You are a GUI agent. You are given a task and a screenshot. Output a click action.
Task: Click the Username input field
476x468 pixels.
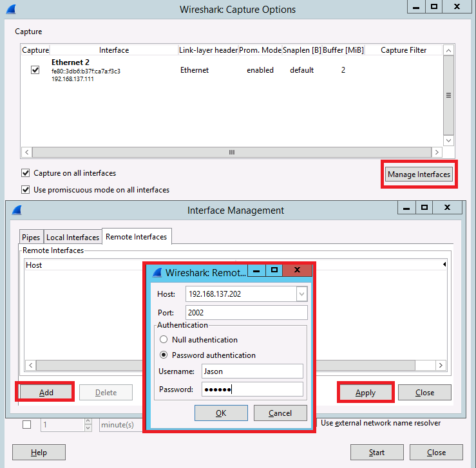(252, 371)
